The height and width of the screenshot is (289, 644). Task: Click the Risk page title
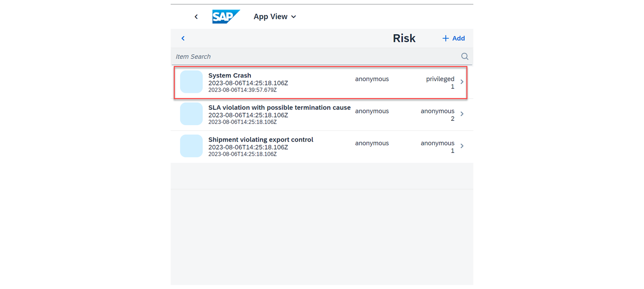point(404,38)
